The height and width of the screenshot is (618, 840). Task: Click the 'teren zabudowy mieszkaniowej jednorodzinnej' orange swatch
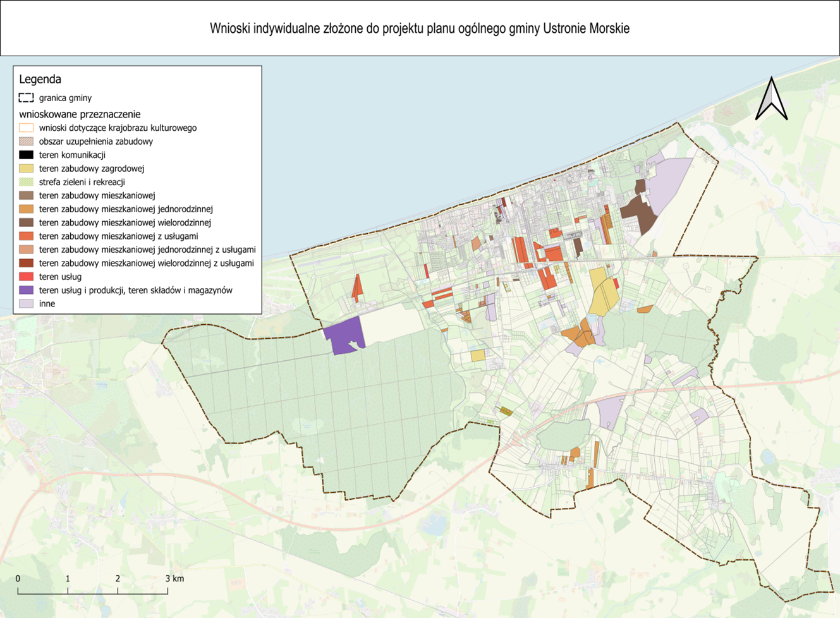(x=26, y=209)
